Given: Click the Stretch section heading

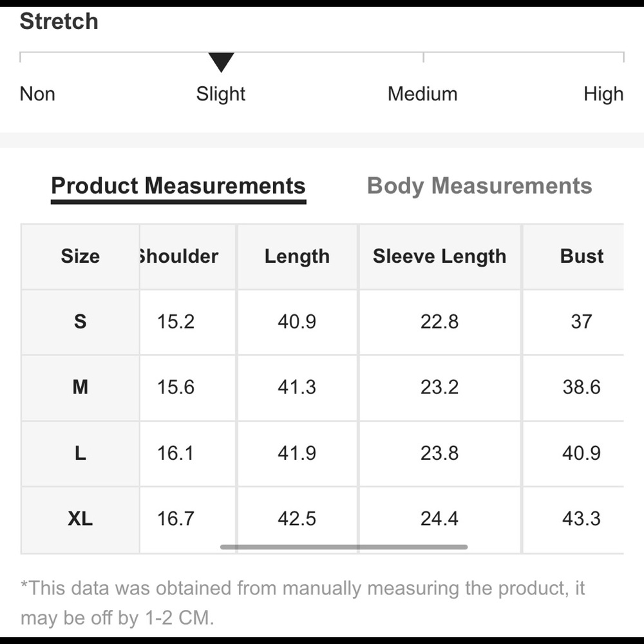Looking at the screenshot, I should point(59,21).
